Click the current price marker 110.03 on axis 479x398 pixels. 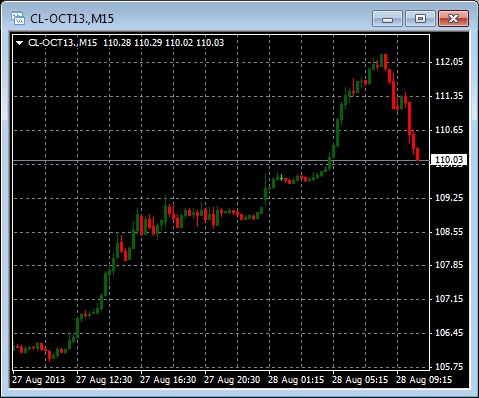[x=449, y=160]
